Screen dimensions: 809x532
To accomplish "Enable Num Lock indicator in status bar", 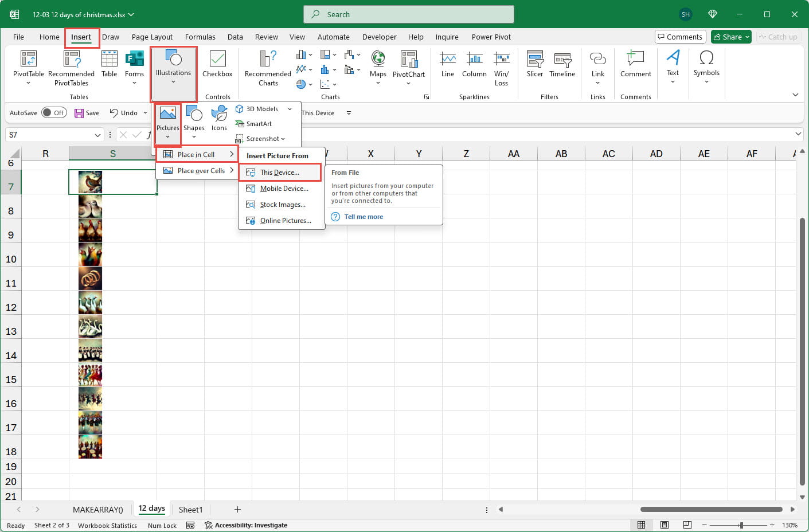I will pos(162,525).
